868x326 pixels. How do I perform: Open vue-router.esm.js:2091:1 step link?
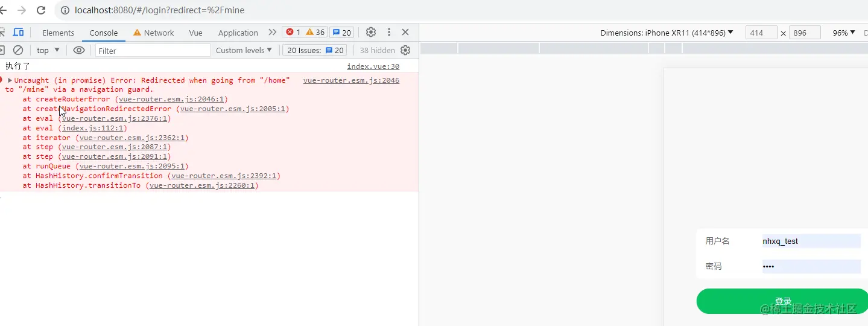115,156
